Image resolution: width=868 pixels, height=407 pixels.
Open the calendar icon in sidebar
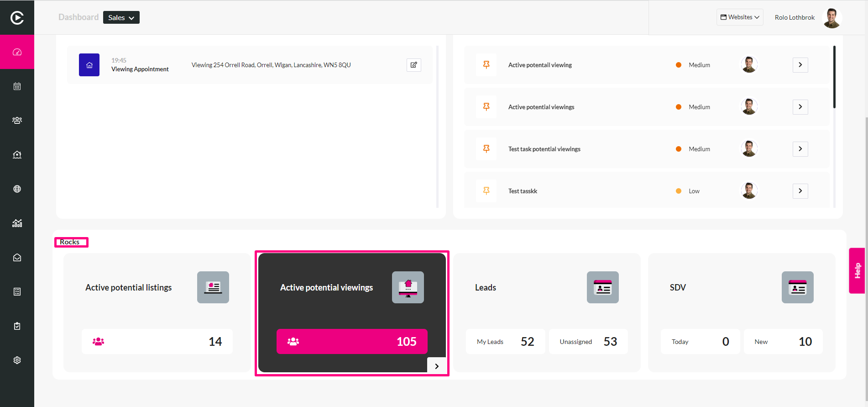point(17,86)
